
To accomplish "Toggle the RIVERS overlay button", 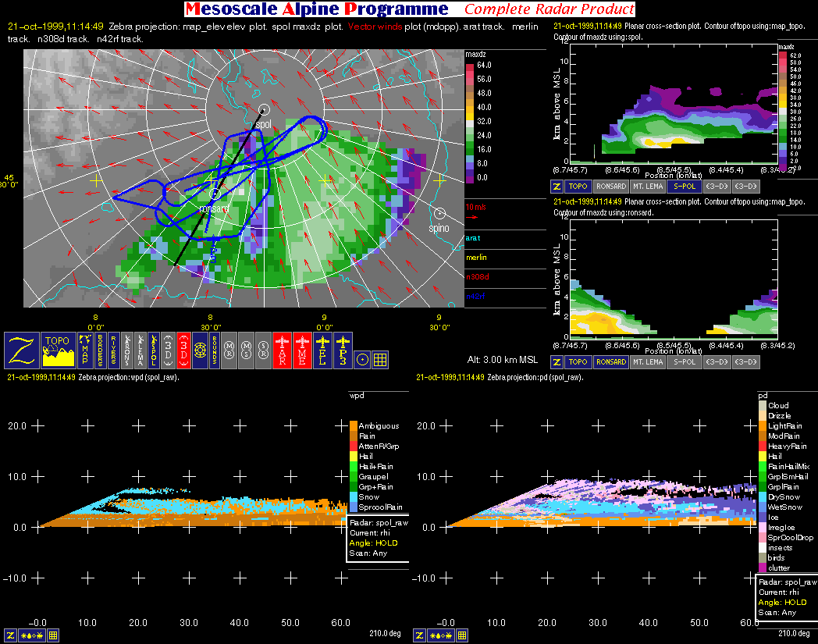I will click(114, 350).
